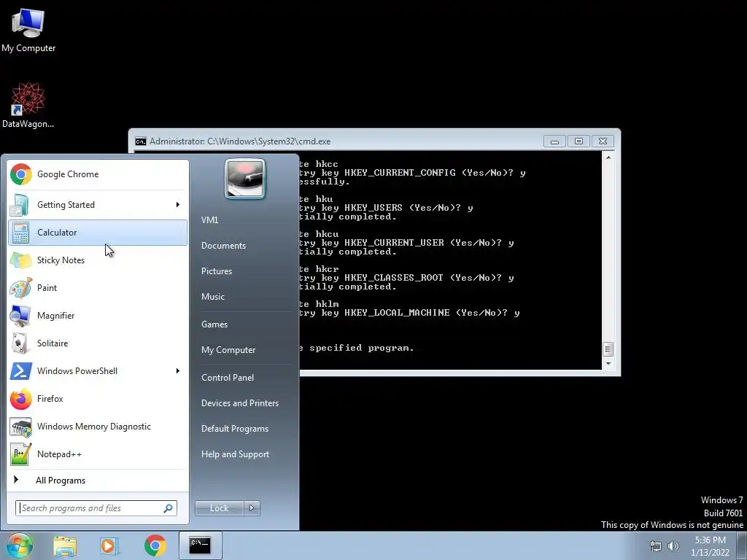747x560 pixels.
Task: Open Default Programs
Action: pos(235,429)
